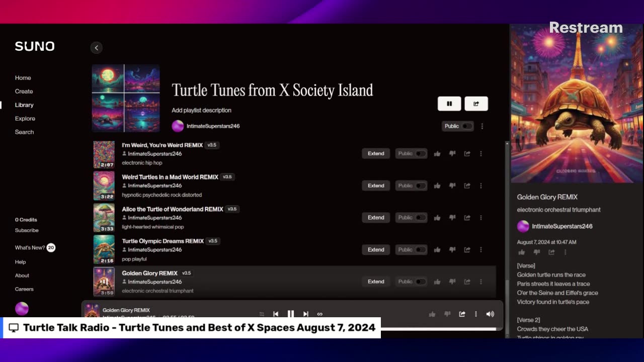The image size is (644, 362).
Task: Toggle loop in the player bar
Action: pos(319,314)
